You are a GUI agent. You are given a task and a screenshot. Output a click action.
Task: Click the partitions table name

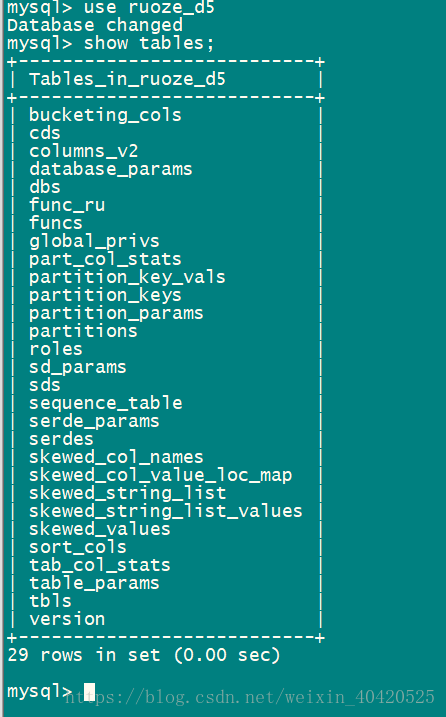[83, 331]
